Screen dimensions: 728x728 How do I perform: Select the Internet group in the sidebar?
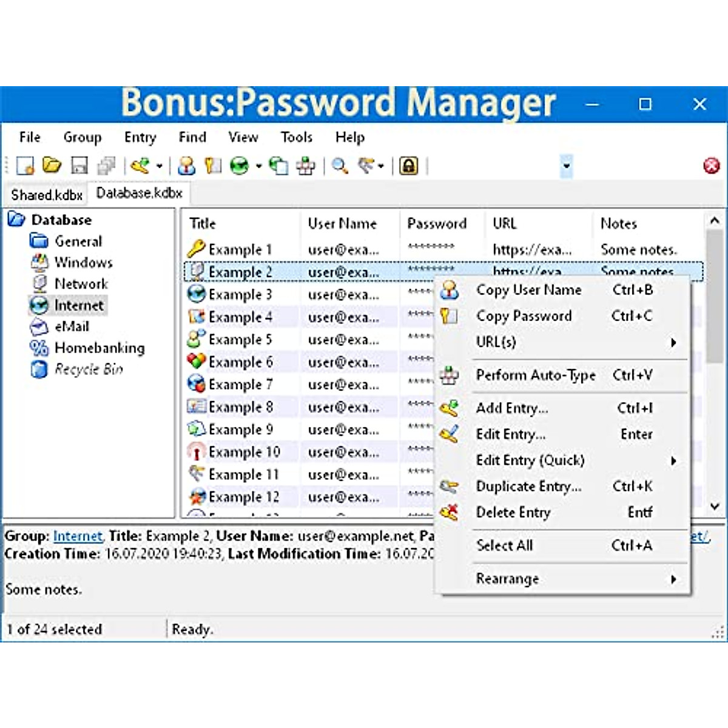point(78,305)
